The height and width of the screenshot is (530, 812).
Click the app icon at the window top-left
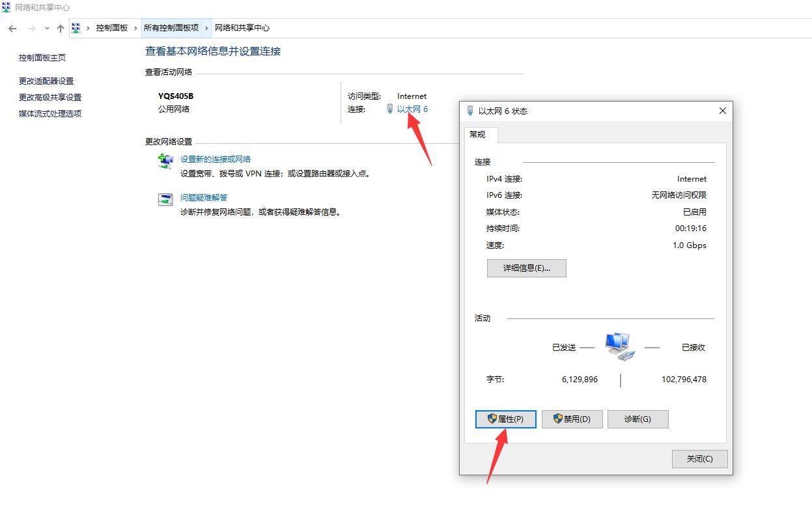[7, 7]
